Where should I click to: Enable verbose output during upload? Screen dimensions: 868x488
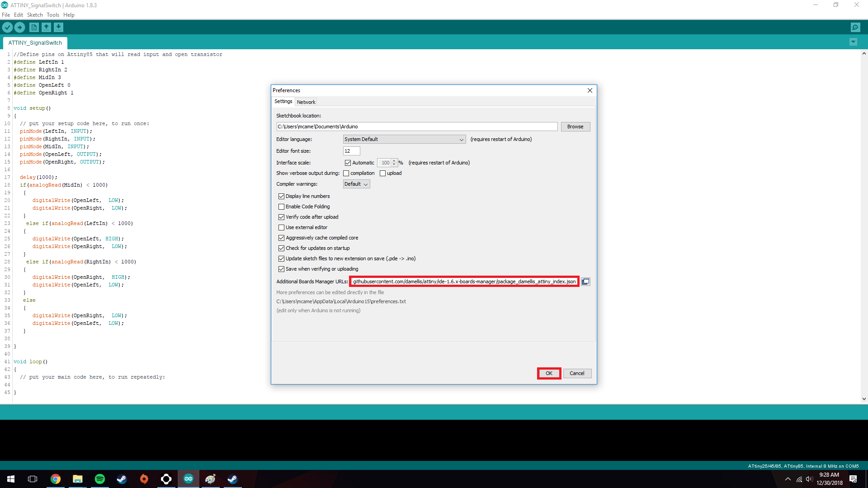click(x=383, y=173)
